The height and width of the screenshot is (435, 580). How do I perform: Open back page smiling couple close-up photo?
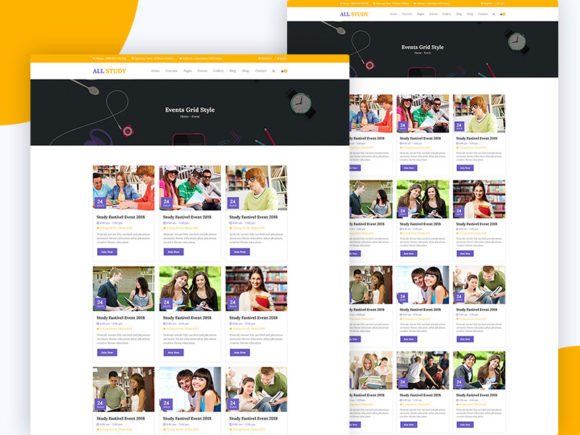click(423, 285)
